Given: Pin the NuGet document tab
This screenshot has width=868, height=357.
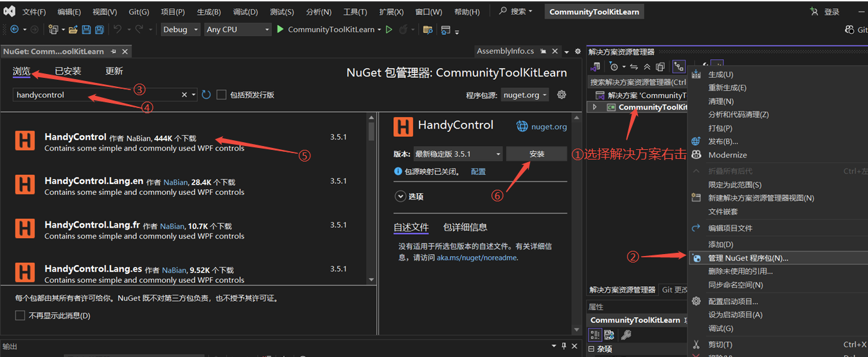Looking at the screenshot, I should (114, 51).
